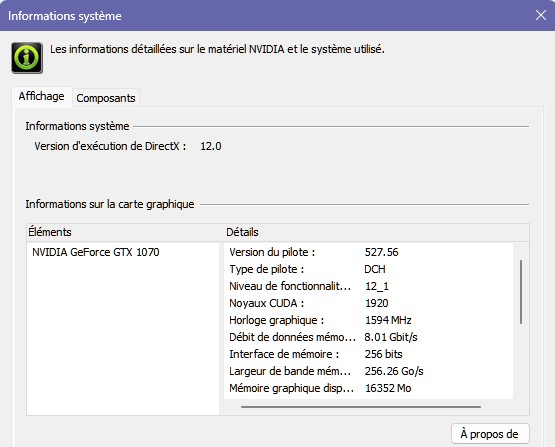Click the 1920 CUDA cores value
555x447 pixels.
(x=377, y=303)
